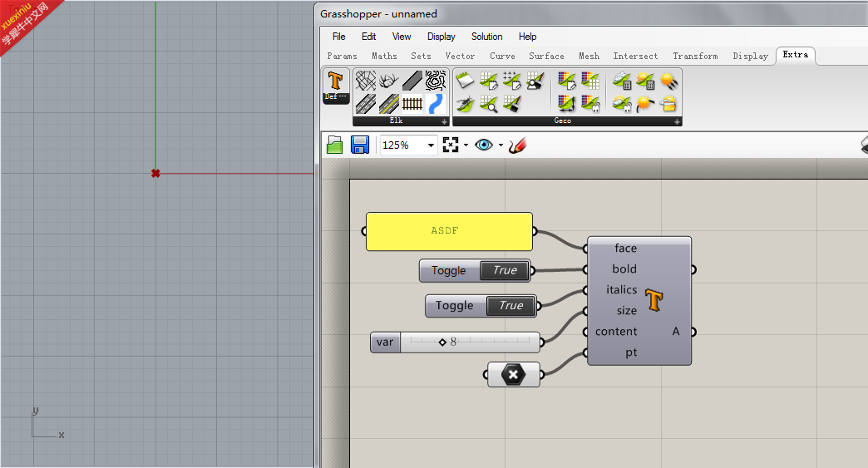
Task: Click the var number slider handle
Action: (442, 342)
